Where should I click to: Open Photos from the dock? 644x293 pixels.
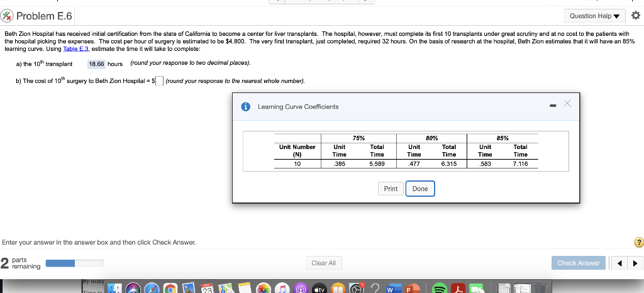(x=264, y=288)
